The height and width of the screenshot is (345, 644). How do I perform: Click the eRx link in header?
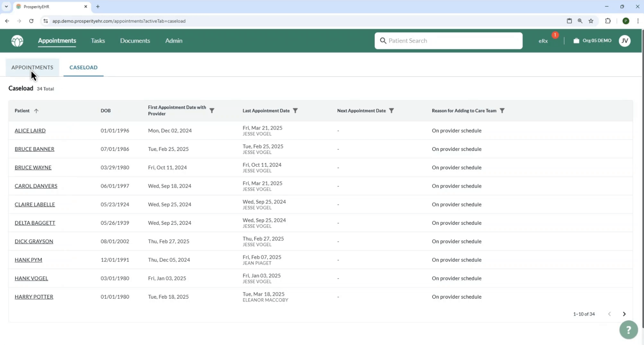tap(543, 41)
